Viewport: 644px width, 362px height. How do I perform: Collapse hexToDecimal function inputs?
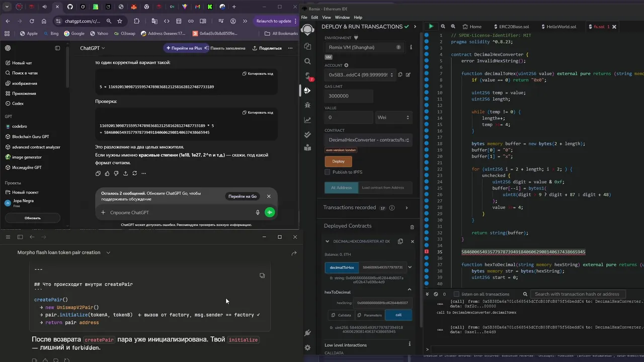click(x=410, y=290)
